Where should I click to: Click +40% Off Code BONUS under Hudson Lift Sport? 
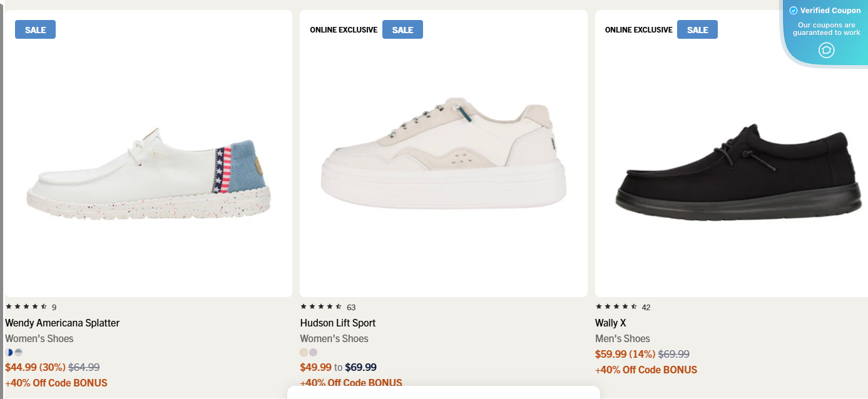coord(351,382)
